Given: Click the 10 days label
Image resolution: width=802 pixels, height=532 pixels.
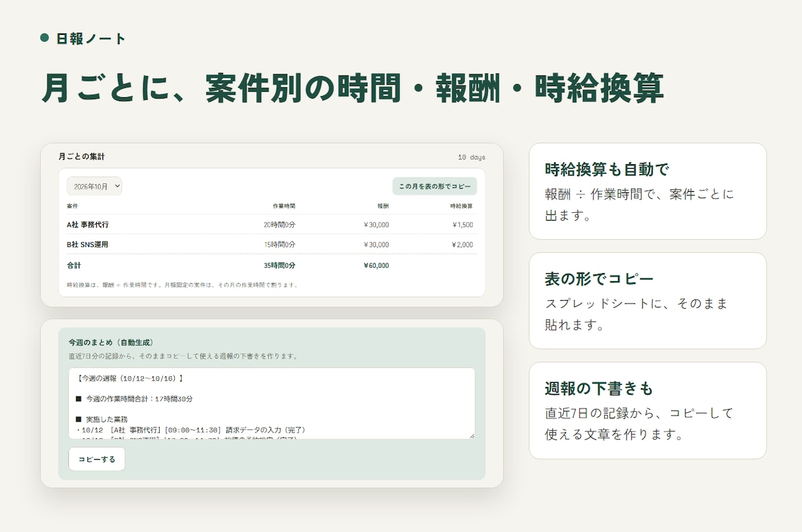Looking at the screenshot, I should pos(471,157).
